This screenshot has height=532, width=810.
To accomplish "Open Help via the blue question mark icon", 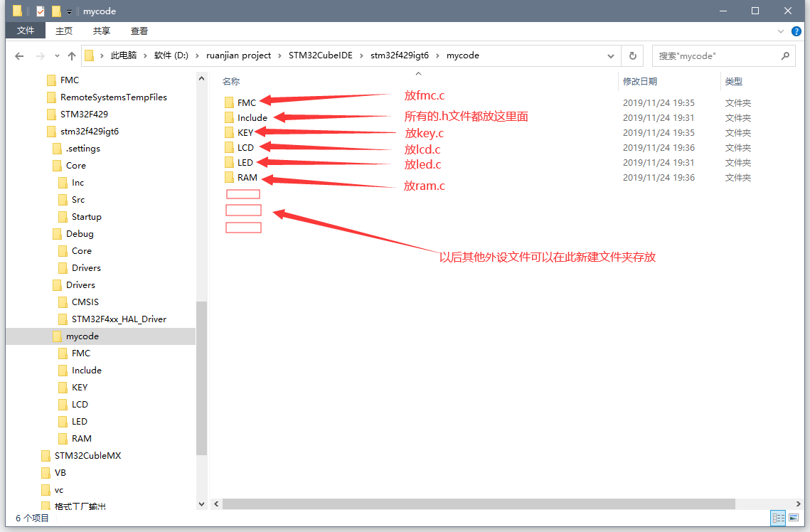I will coord(797,31).
